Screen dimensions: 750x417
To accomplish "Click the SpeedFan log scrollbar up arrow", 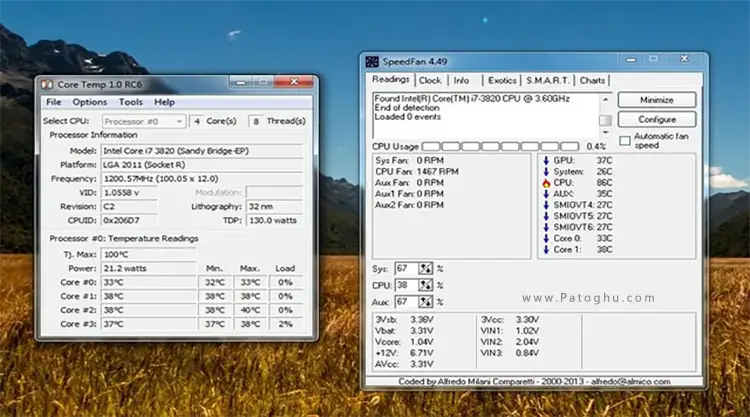I will 606,99.
